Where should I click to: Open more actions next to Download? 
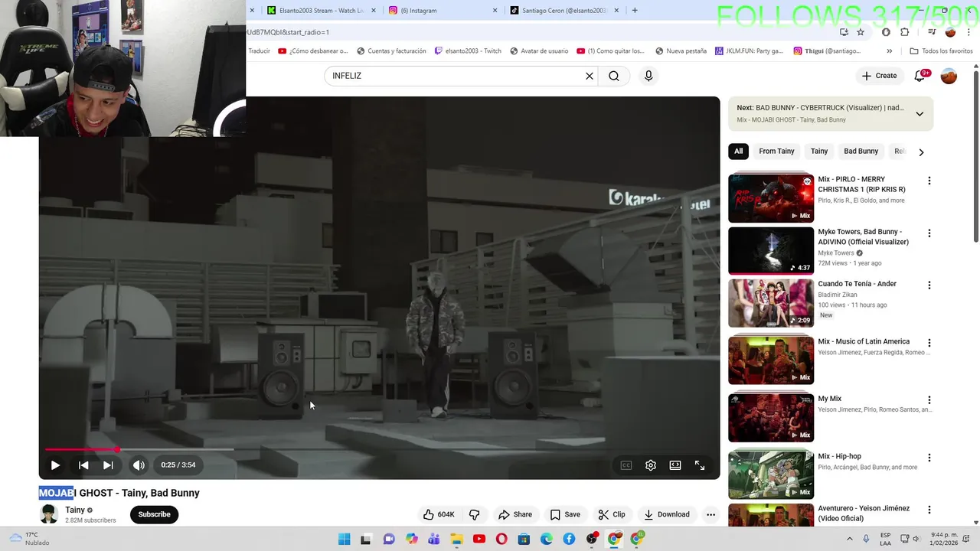point(710,514)
